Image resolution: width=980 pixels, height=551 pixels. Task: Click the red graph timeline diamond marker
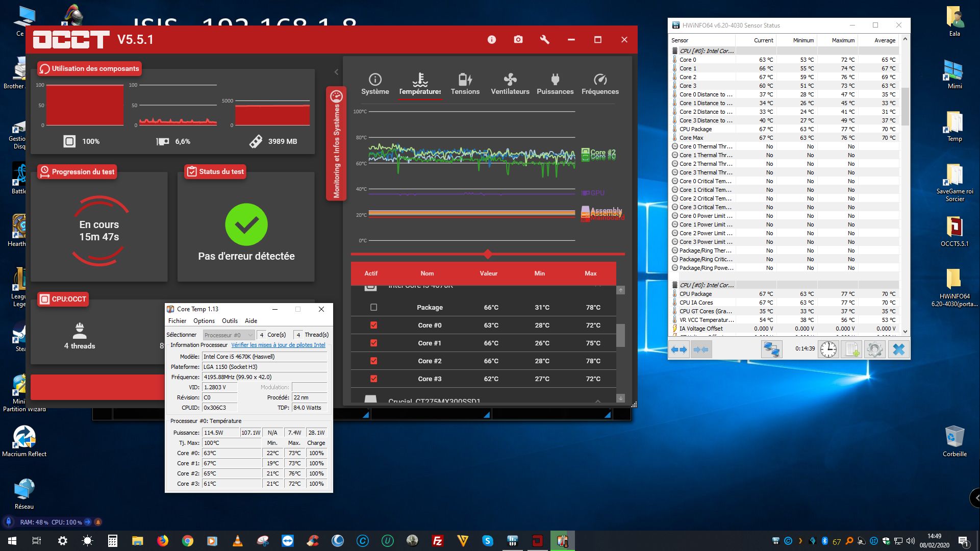pyautogui.click(x=488, y=254)
